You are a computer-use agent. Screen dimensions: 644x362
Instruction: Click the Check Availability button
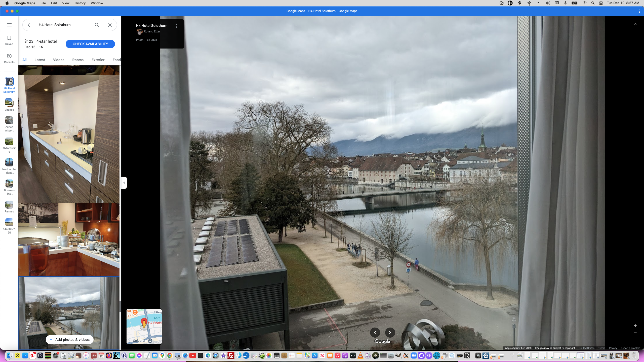pyautogui.click(x=90, y=44)
